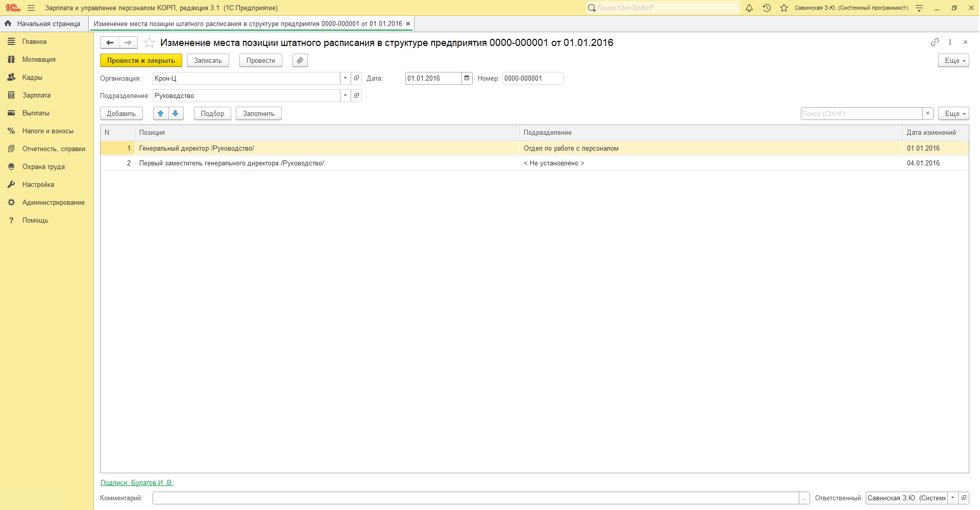Expand Подразделение dropdown arrow
980x510 pixels.
[x=346, y=95]
